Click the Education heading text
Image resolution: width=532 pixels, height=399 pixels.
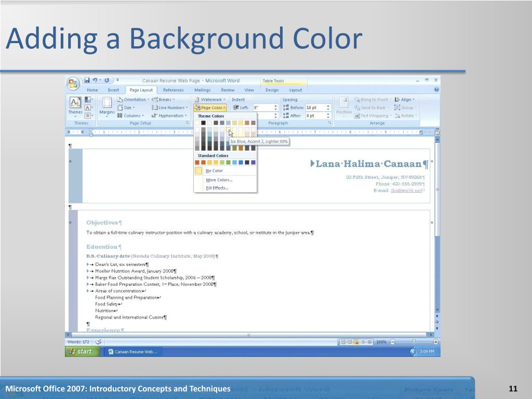(x=102, y=247)
